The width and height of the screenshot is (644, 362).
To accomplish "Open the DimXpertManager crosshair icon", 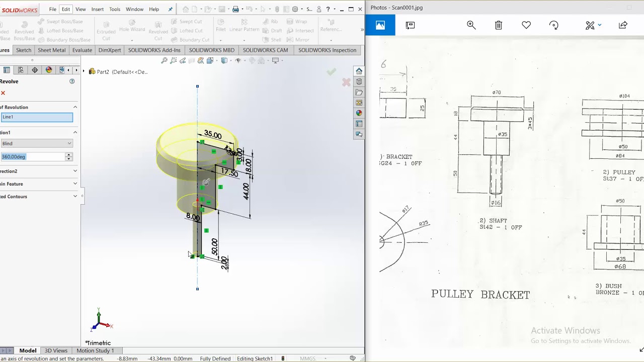I will (x=35, y=70).
